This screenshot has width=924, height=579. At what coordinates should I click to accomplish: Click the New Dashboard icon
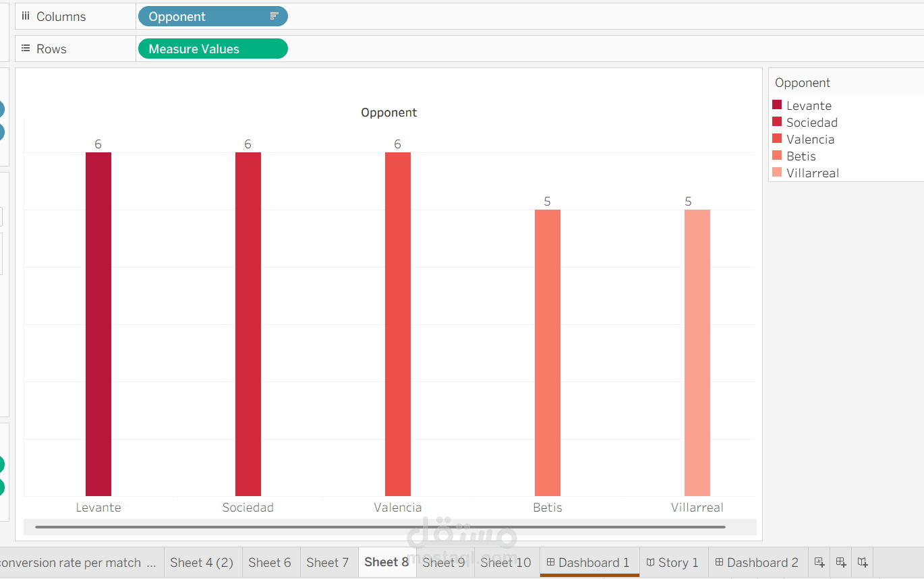point(840,562)
